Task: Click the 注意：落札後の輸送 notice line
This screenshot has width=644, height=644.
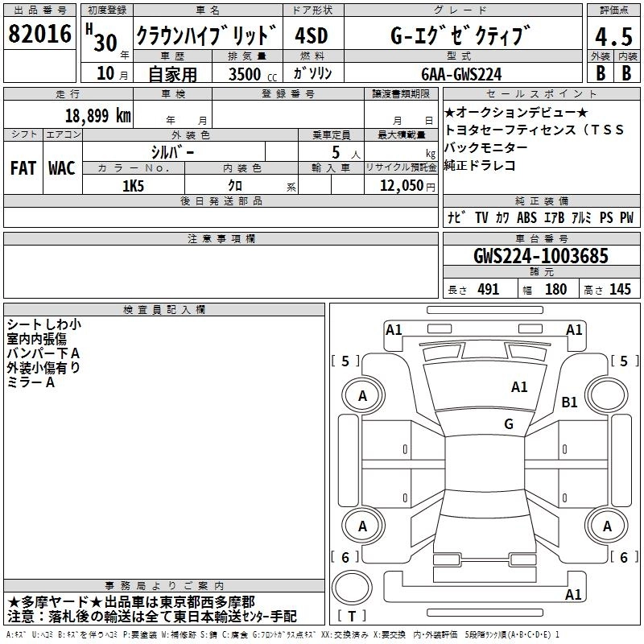Action: 152,617
